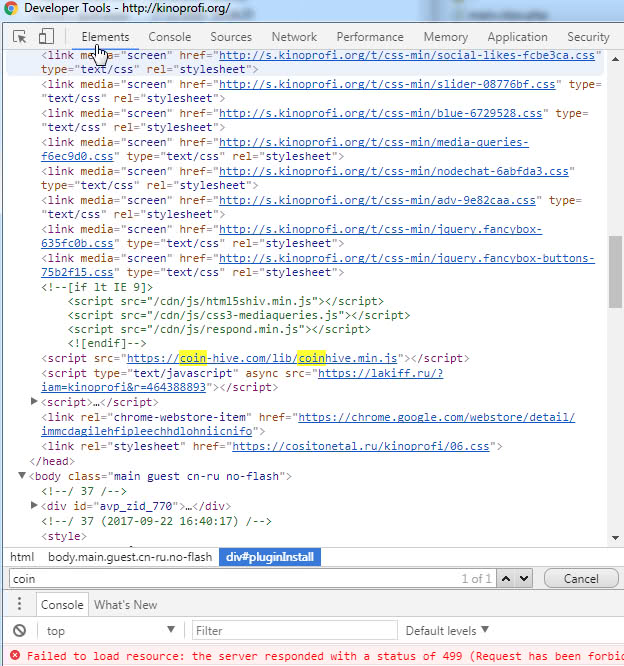Image resolution: width=624 pixels, height=666 pixels.
Task: Select body.main.guest.cn-ru.no-flash breadcrumb
Action: (x=130, y=557)
